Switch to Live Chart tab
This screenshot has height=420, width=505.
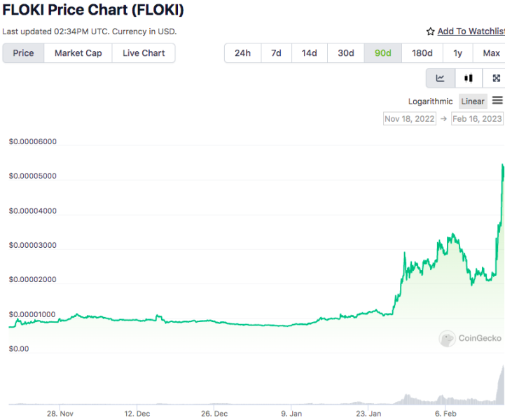click(x=144, y=53)
